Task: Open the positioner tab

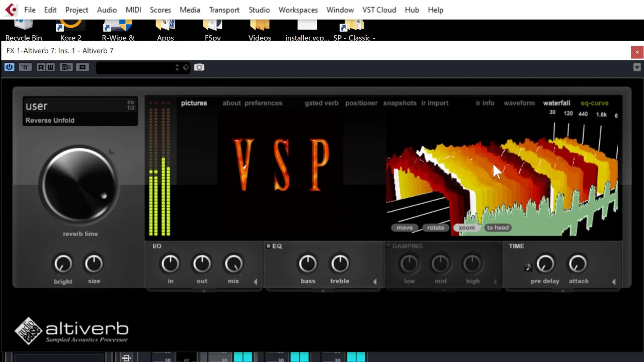Action: click(x=361, y=103)
